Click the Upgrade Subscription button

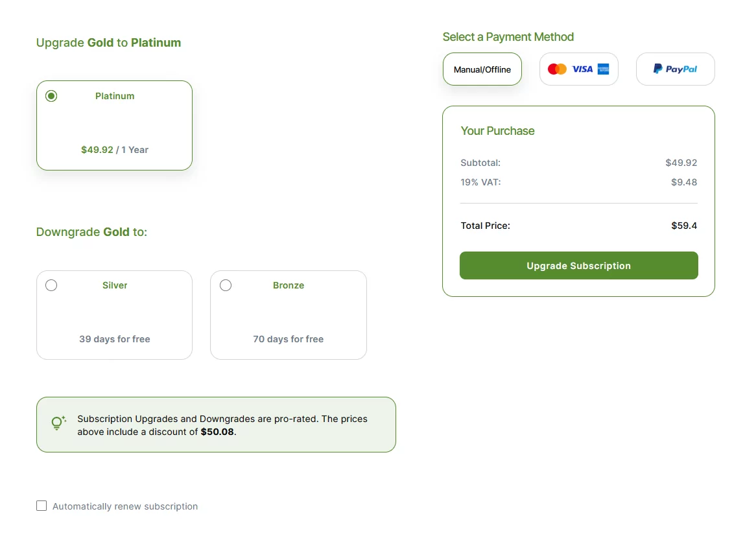coord(578,266)
